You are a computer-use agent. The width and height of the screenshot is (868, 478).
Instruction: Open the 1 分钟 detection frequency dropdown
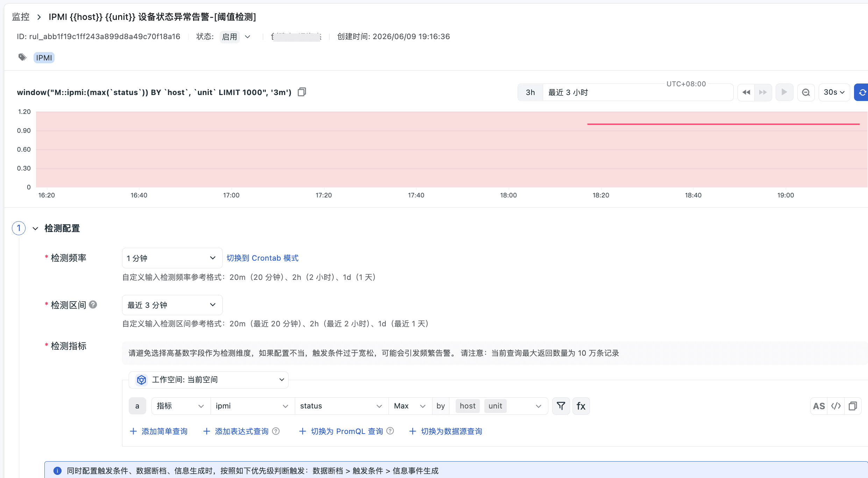pos(172,258)
